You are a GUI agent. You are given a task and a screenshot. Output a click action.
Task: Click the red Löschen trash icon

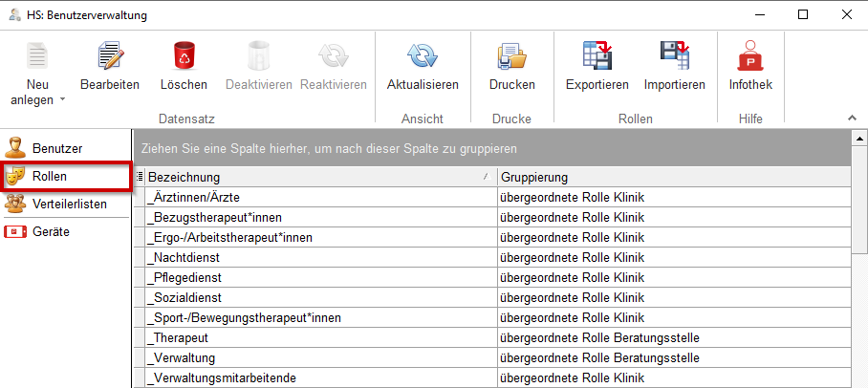184,57
